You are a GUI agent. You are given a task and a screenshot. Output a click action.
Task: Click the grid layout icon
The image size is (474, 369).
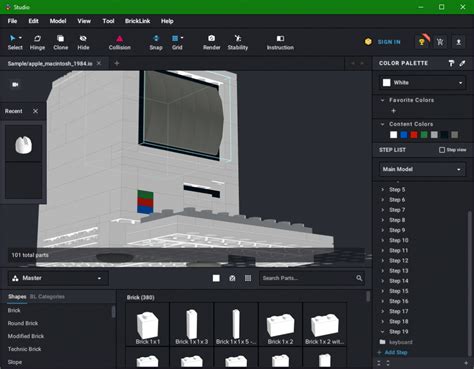[x=248, y=278]
